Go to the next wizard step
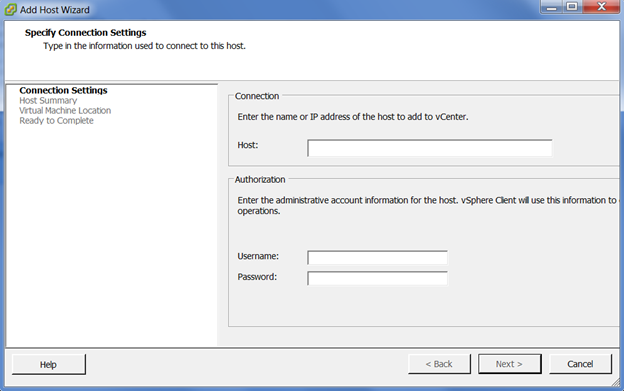624x391 pixels. [x=509, y=364]
